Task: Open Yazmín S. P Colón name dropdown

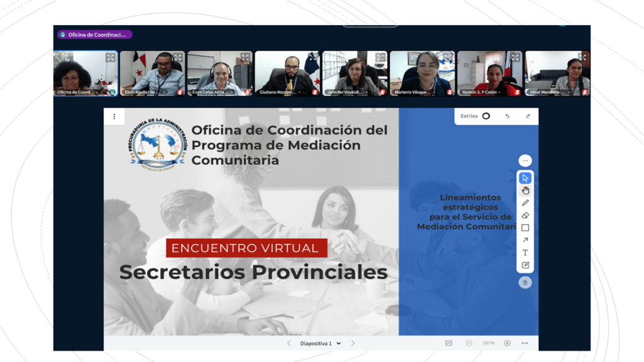Action: pyautogui.click(x=481, y=92)
